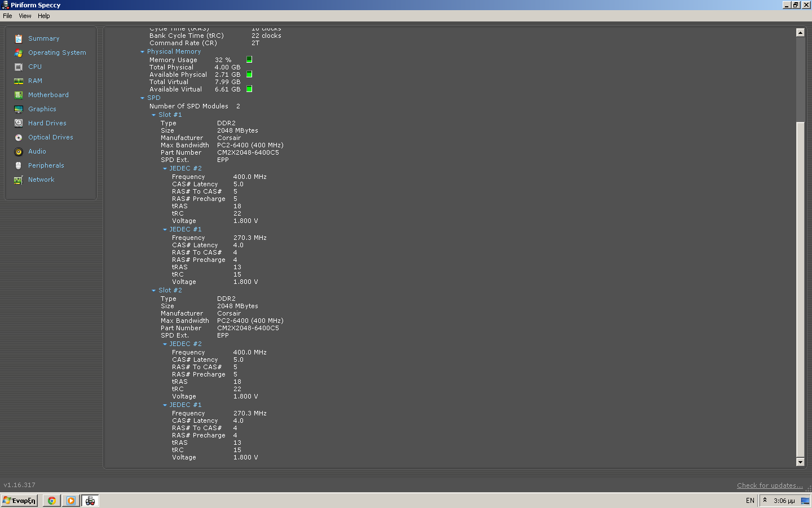812x508 pixels.
Task: Click the Available Virtual green indicator
Action: coord(249,89)
